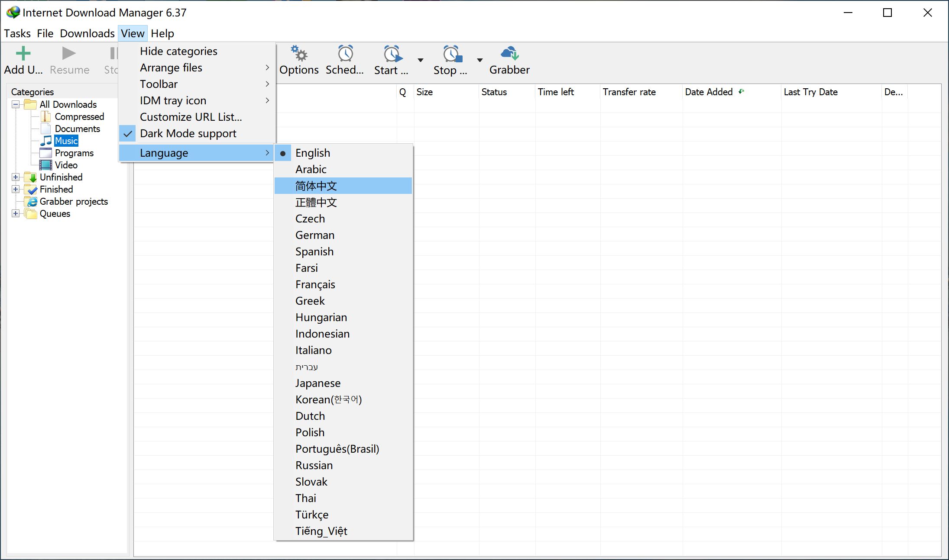Click the Add URL plus icon
The image size is (949, 560).
point(23,53)
